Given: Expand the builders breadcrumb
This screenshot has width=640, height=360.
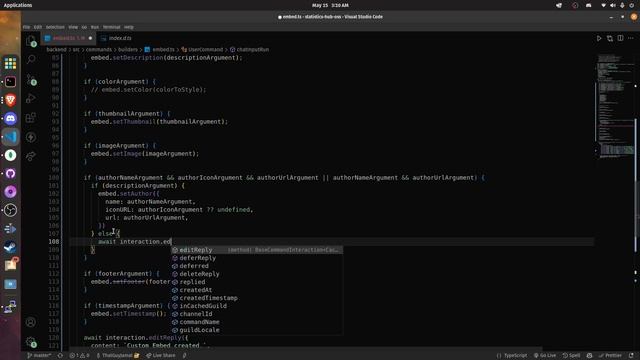Looking at the screenshot, I should tap(128, 49).
